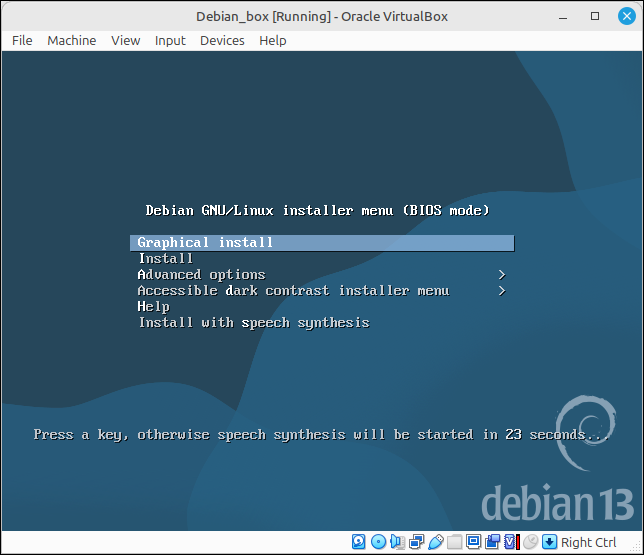The image size is (644, 555).
Task: Click the keyboard capture arrow icon
Action: coord(549,542)
